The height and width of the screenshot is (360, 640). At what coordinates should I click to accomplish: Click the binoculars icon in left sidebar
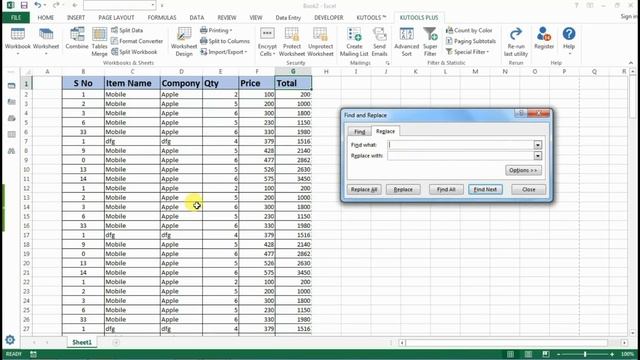tap(11, 151)
